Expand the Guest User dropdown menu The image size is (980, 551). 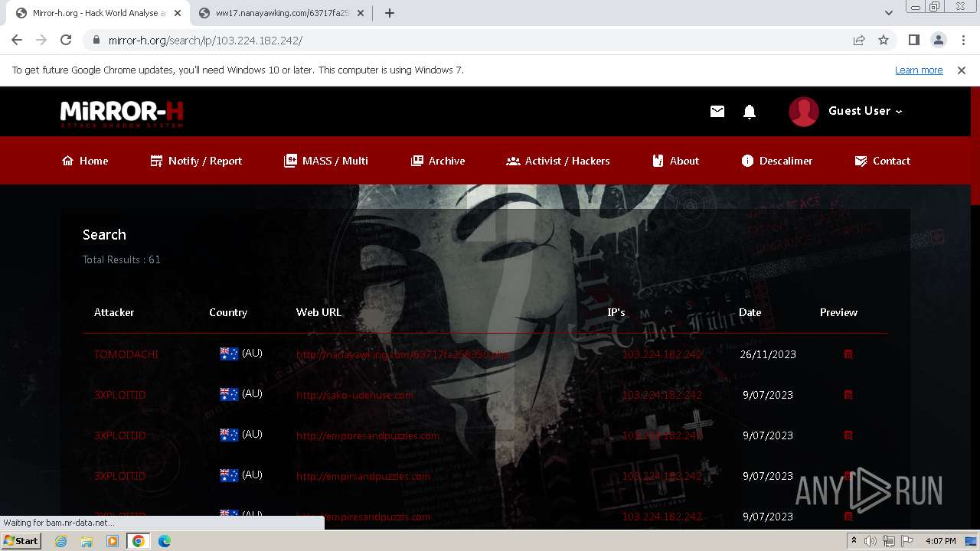(x=865, y=111)
